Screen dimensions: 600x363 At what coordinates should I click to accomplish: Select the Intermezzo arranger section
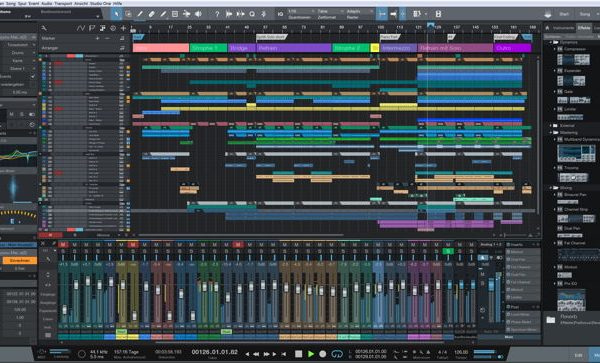(x=398, y=48)
